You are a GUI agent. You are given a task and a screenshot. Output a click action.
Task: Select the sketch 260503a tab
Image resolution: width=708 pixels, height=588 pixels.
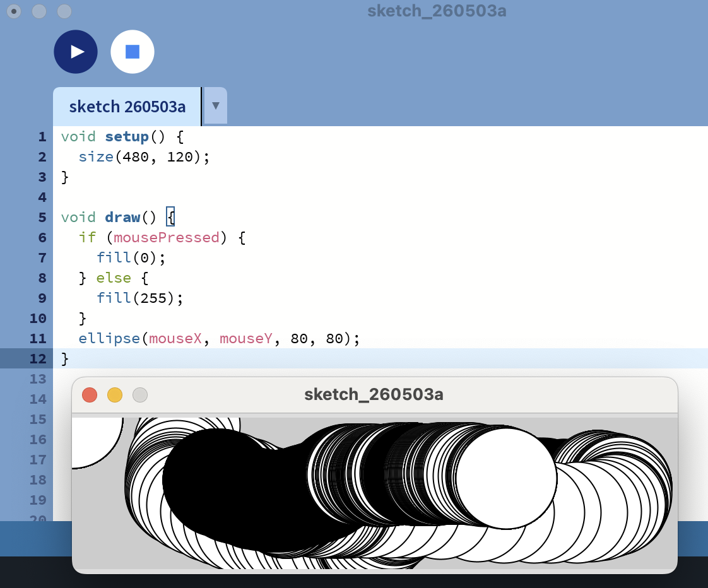pyautogui.click(x=127, y=107)
